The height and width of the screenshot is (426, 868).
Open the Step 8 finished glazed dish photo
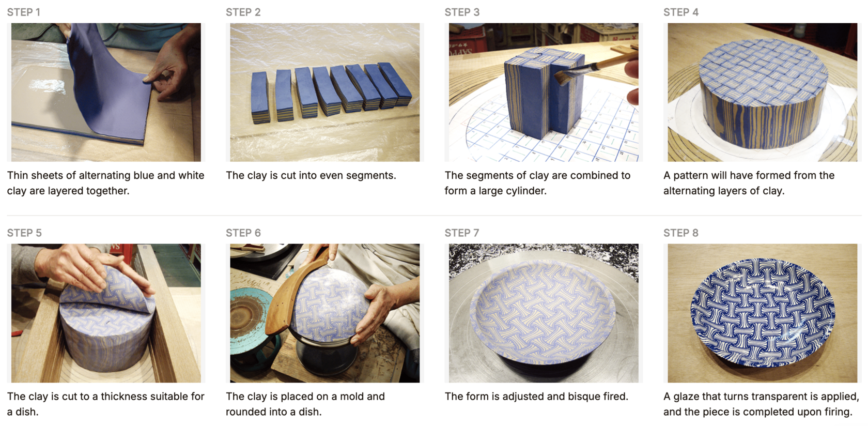(762, 313)
